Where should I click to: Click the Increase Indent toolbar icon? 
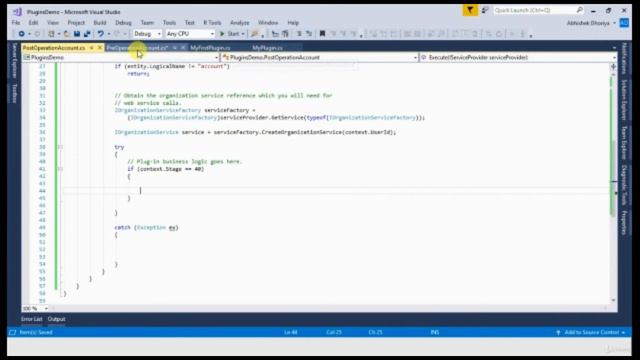pyautogui.click(x=285, y=34)
